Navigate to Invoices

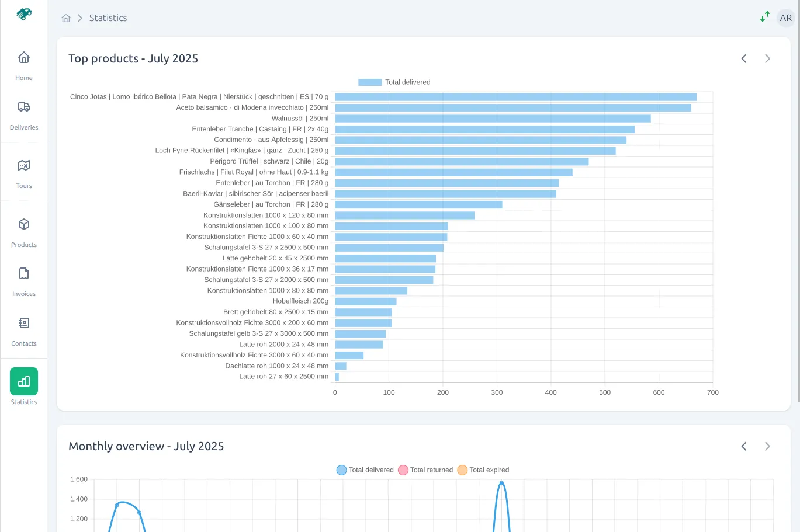coord(24,281)
